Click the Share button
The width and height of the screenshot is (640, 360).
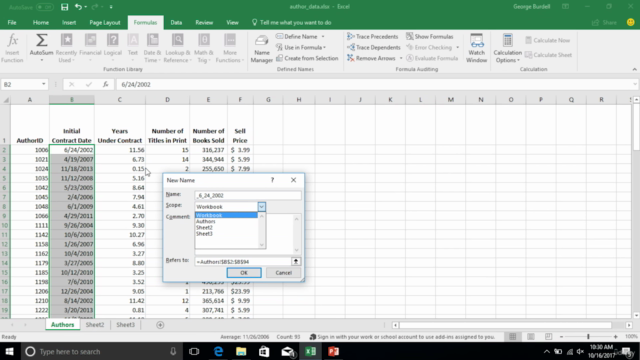point(604,22)
